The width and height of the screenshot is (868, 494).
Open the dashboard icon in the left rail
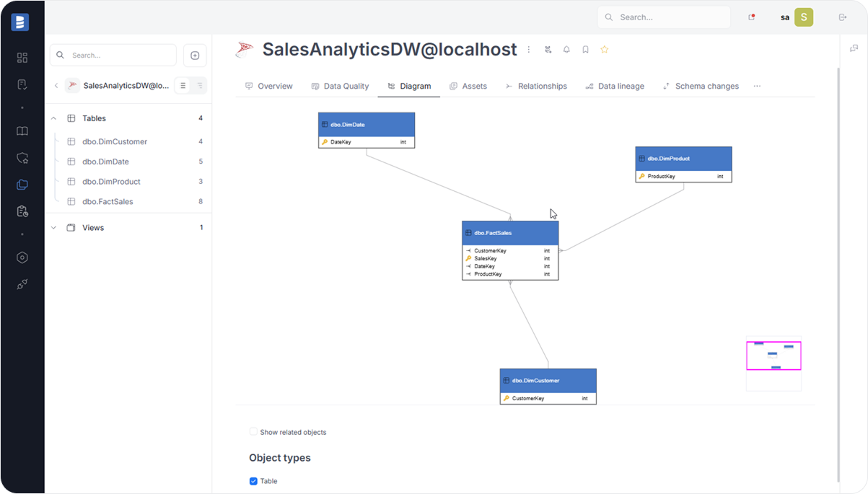(22, 57)
